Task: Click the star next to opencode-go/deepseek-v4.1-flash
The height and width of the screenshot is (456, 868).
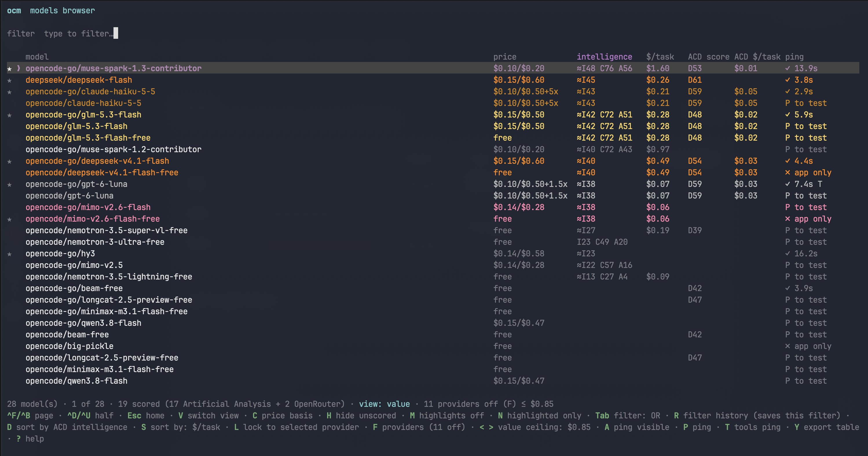Action: [10, 161]
